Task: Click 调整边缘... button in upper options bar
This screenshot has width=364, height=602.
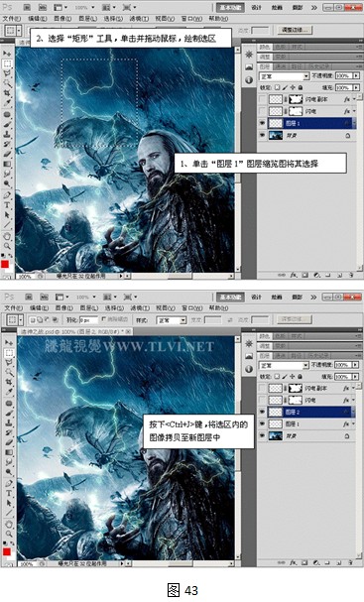Action: point(295,30)
